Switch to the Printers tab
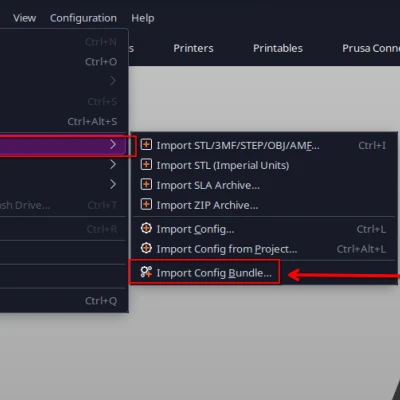This screenshot has width=400, height=400. [x=193, y=48]
